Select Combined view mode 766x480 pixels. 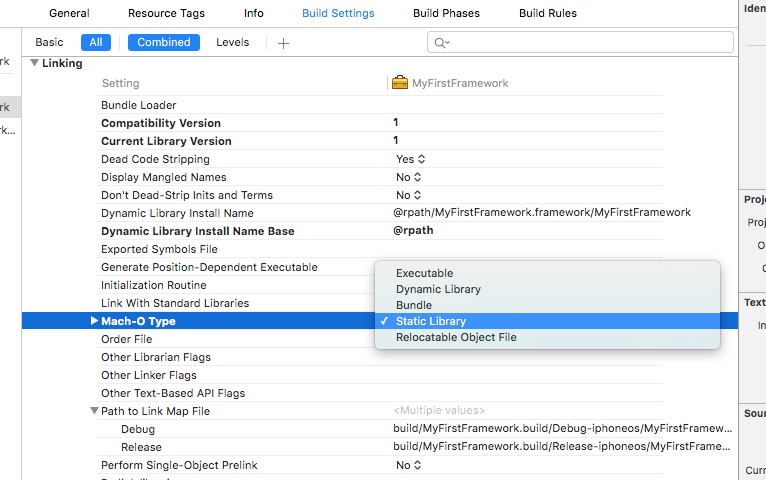point(164,42)
